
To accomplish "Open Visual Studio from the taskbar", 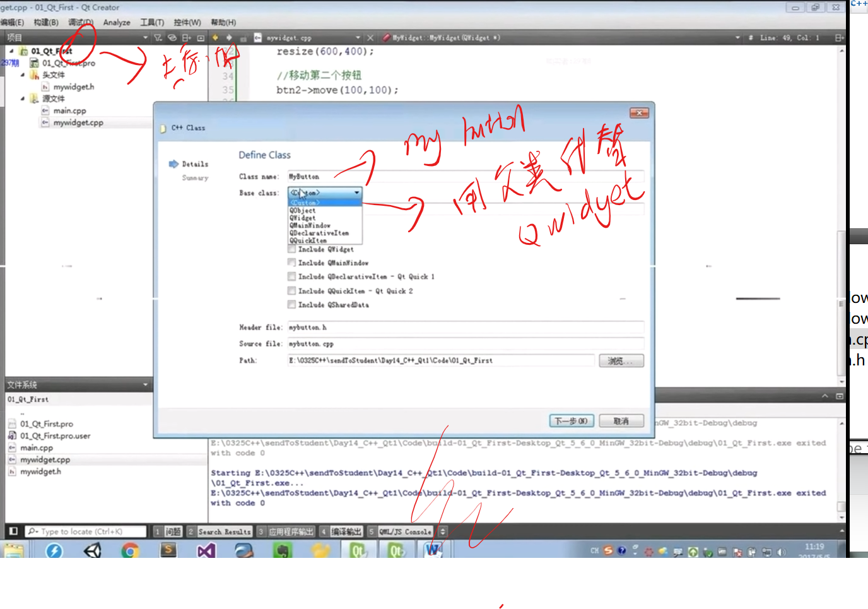I will (206, 551).
